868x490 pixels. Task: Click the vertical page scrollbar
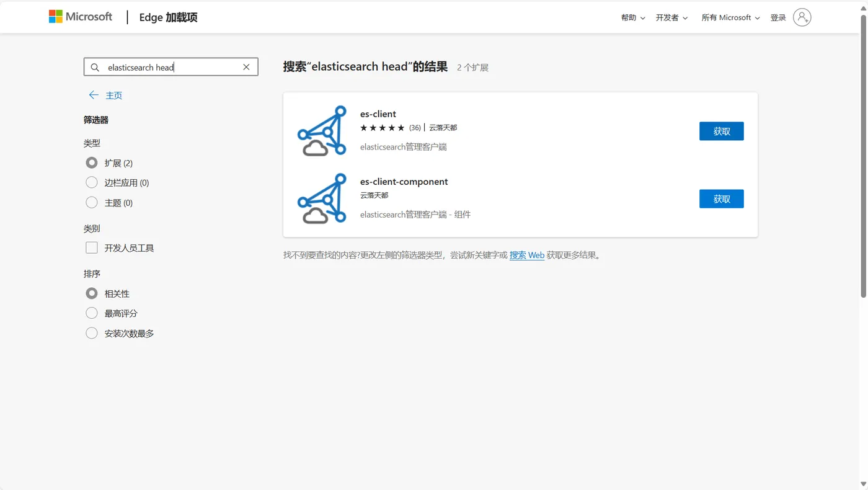pos(863,155)
